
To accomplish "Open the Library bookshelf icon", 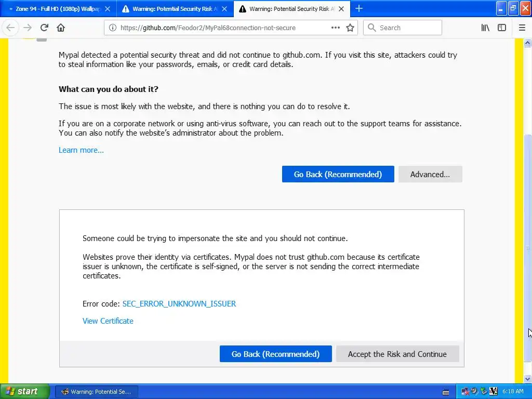I will click(485, 28).
